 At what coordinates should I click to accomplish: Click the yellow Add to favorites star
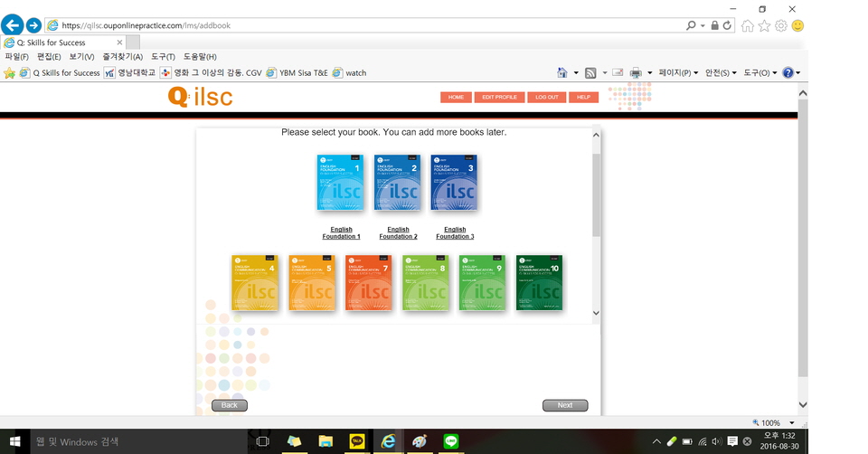click(9, 73)
